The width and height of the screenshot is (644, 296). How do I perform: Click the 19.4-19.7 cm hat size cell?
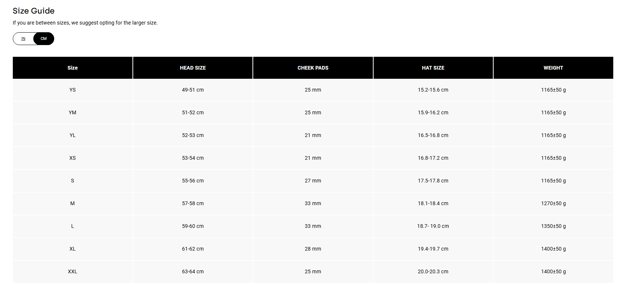[x=433, y=249]
